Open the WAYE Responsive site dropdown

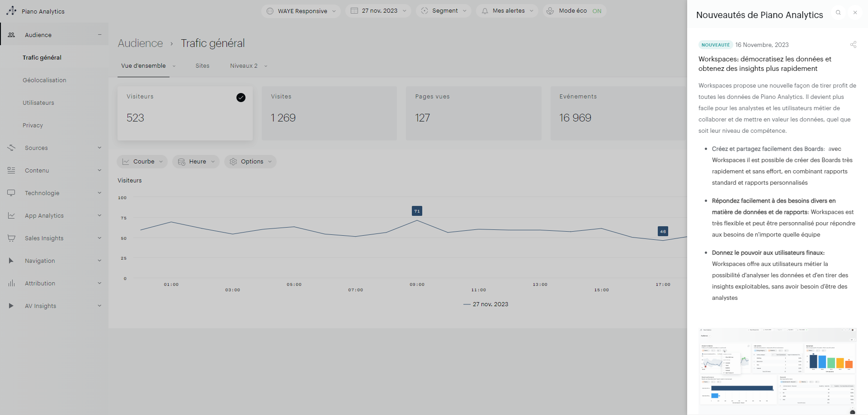pos(302,11)
